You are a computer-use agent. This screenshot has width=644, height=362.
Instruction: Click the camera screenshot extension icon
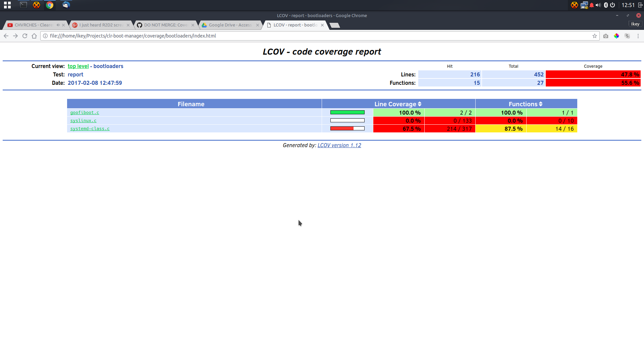coord(606,36)
